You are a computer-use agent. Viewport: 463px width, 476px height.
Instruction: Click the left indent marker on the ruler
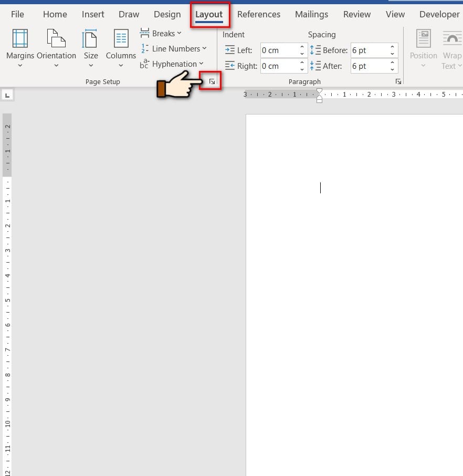319,100
